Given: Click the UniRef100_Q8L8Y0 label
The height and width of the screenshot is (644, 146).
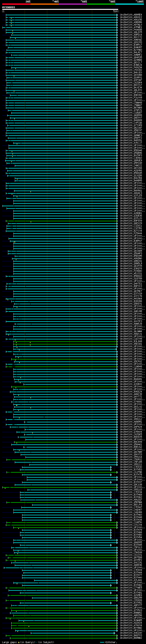Looking at the screenshot, I should 131,90.
